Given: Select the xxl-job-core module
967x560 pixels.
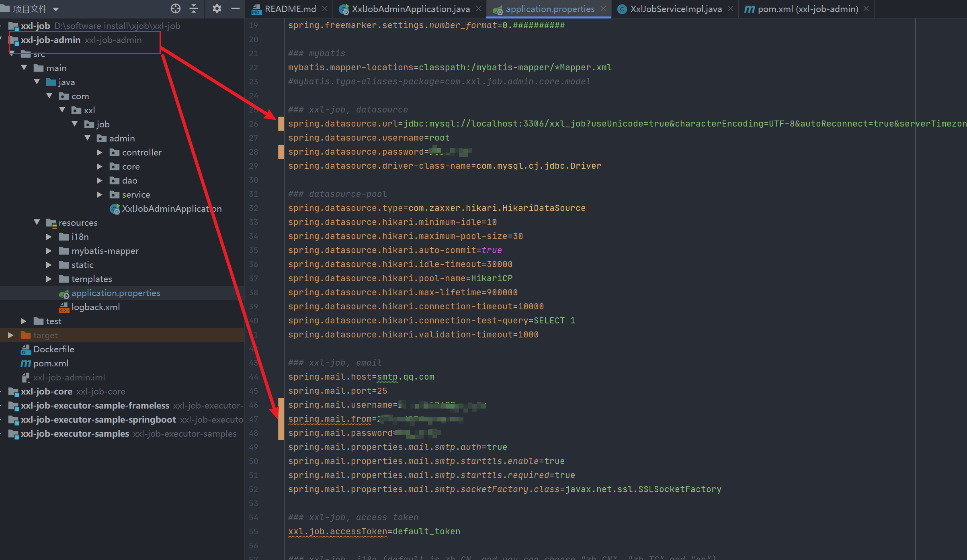Looking at the screenshot, I should coord(47,391).
